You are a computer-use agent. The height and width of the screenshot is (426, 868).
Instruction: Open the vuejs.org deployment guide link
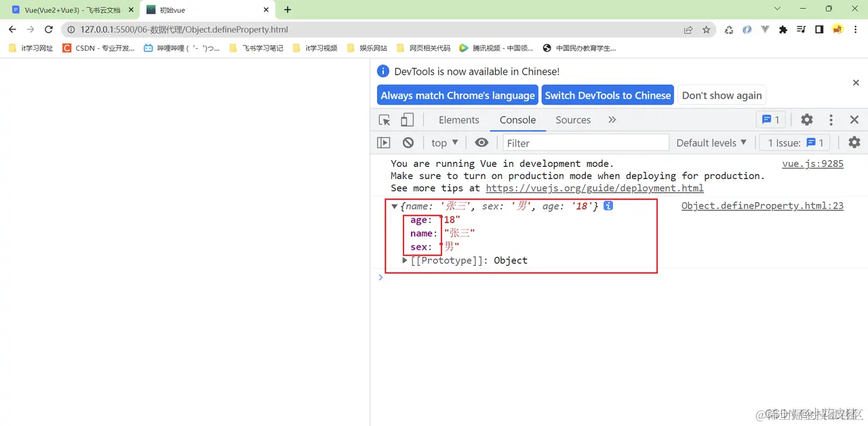pyautogui.click(x=595, y=188)
